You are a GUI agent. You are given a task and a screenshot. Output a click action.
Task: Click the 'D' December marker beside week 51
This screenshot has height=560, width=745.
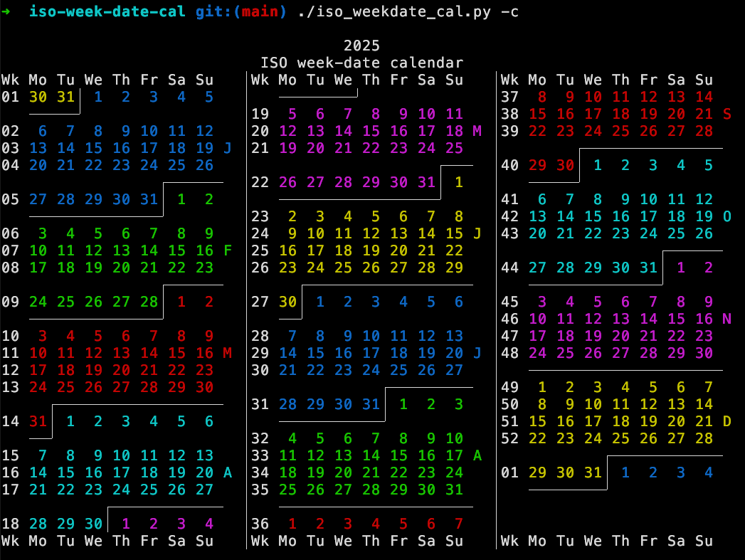728,421
